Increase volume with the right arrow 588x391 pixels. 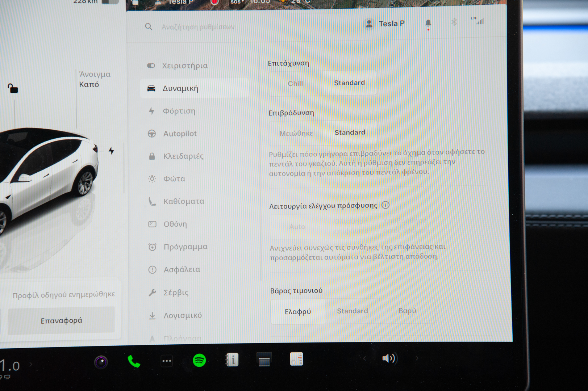417,358
